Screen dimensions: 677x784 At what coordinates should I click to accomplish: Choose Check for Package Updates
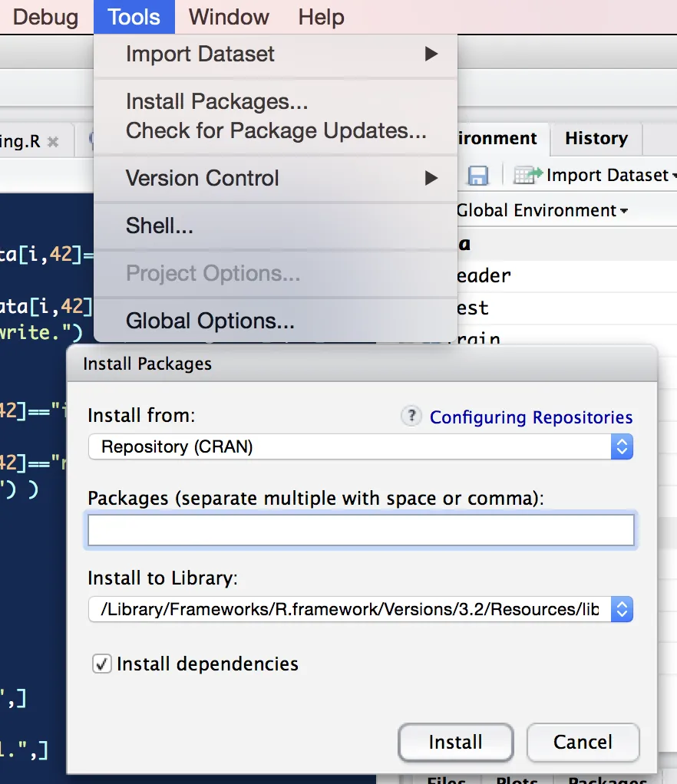point(276,130)
